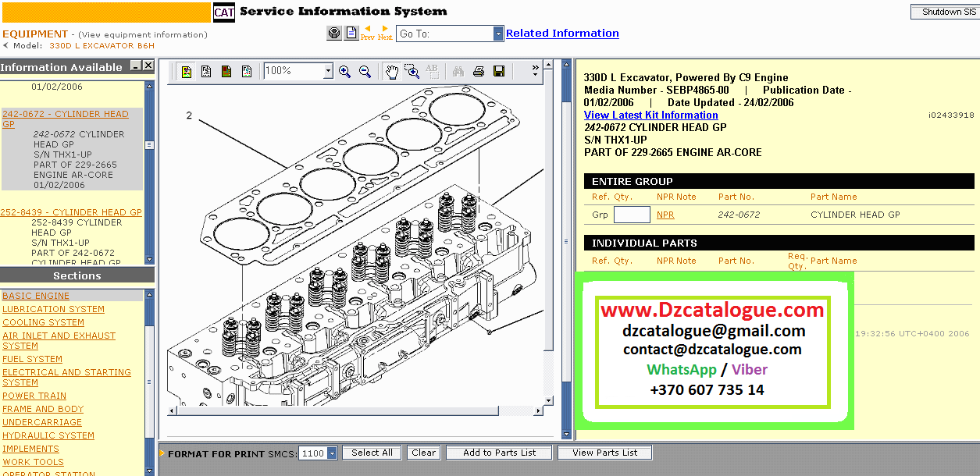Select the AB text selection tool
Image resolution: width=980 pixels, height=476 pixels.
[x=432, y=72]
